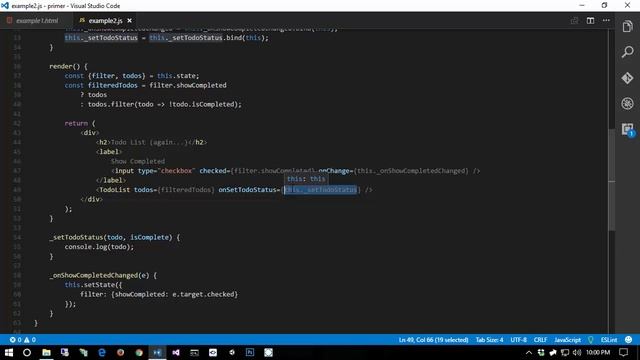Open the Search view in activity bar
Viewport: 640px width, 360px height.
[x=627, y=52]
